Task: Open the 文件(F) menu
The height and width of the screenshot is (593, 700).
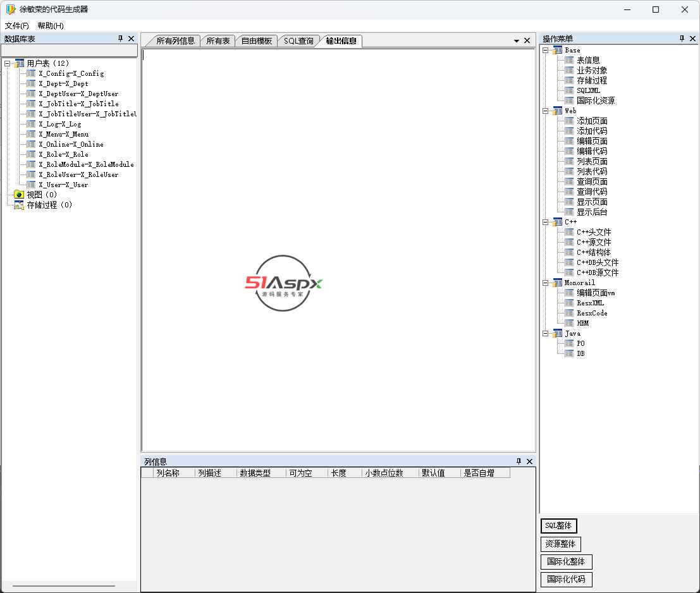Action: (17, 26)
